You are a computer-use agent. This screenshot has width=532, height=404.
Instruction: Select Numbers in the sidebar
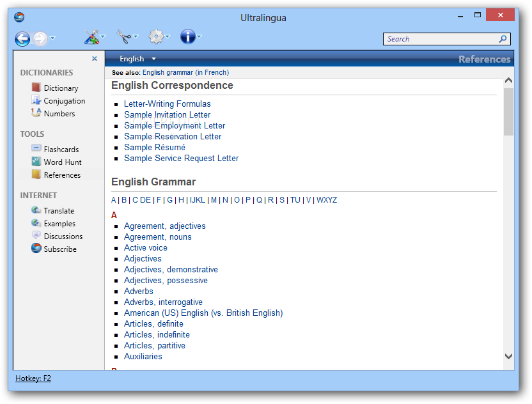point(59,114)
